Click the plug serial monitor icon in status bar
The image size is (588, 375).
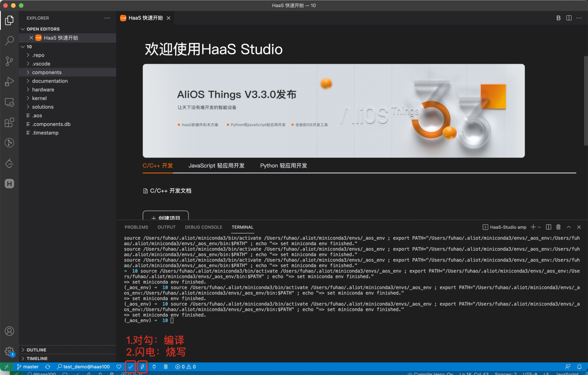[x=154, y=367]
